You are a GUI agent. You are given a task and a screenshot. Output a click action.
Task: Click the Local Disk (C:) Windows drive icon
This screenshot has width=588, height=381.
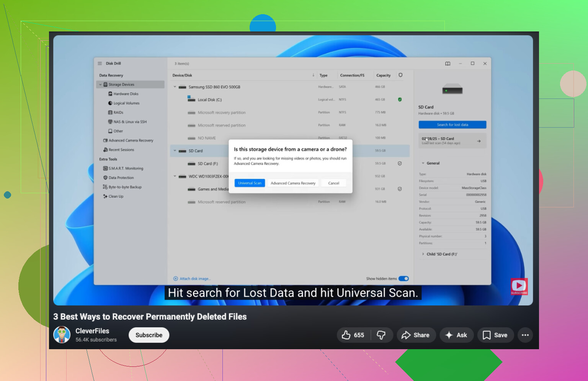coord(191,99)
